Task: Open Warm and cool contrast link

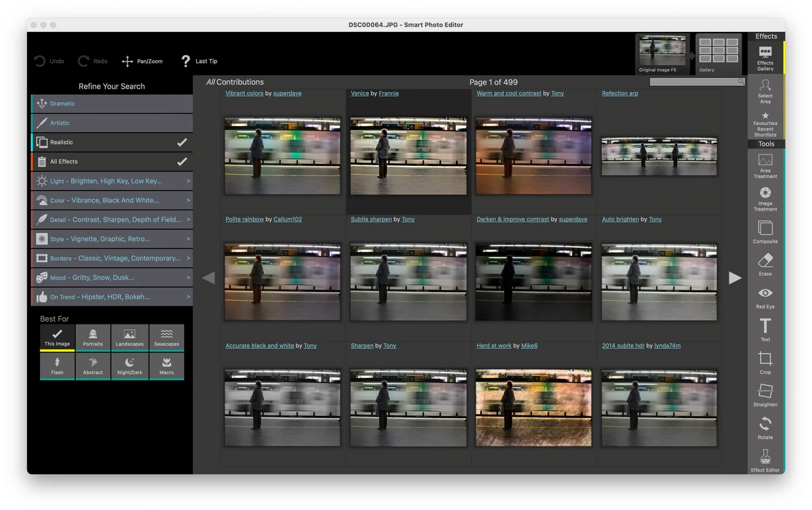Action: tap(509, 93)
